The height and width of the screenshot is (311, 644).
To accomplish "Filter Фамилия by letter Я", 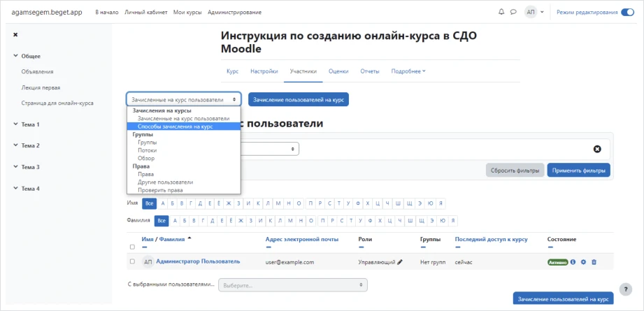I will (452, 221).
